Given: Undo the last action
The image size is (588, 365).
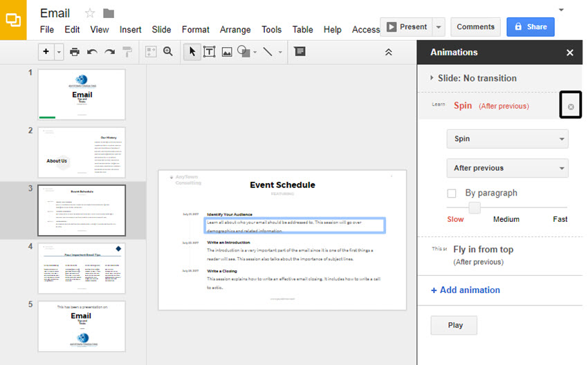Looking at the screenshot, I should (x=92, y=52).
